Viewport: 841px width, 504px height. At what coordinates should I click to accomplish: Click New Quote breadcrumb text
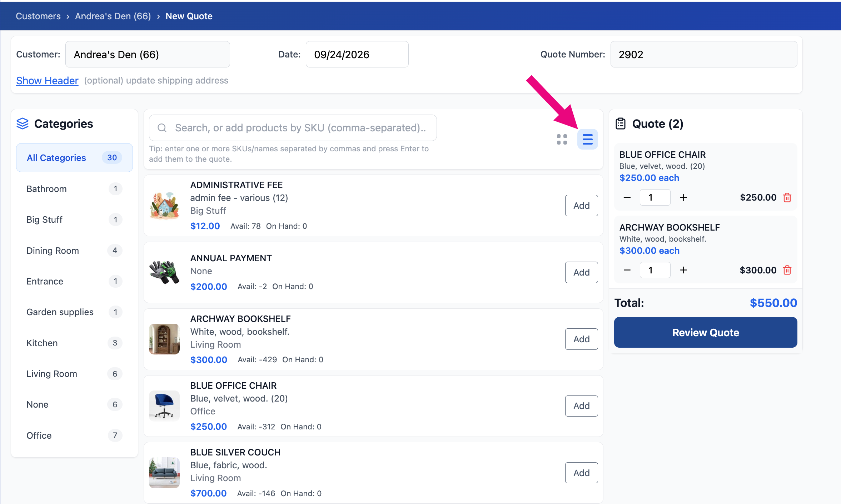pos(189,16)
